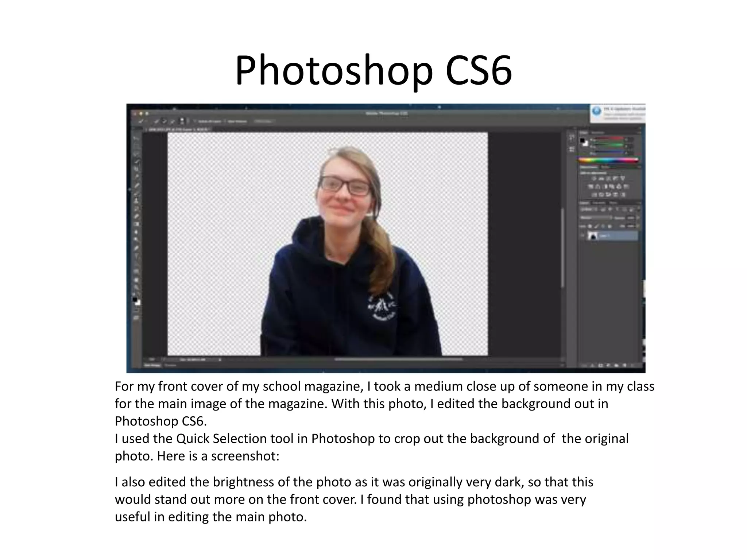Select the Crop tool

136,168
